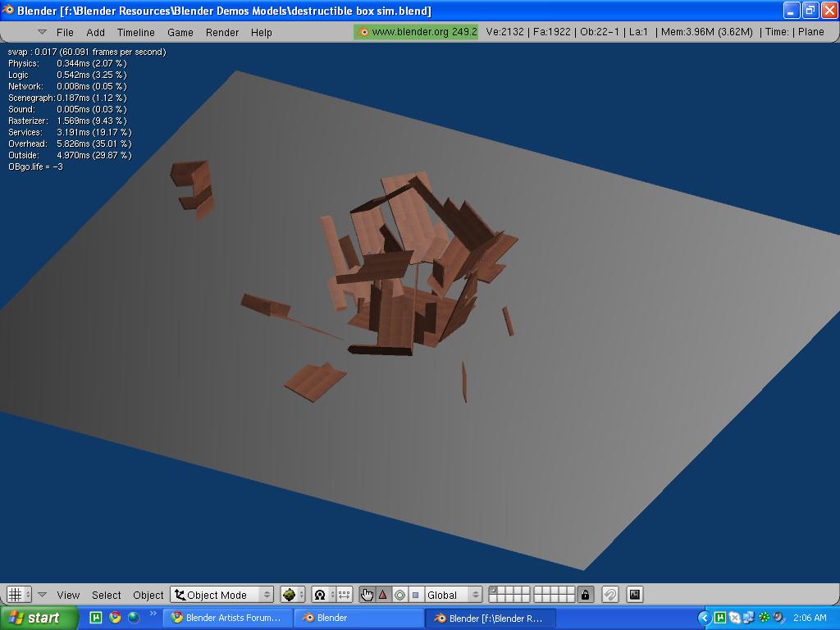This screenshot has height=630, width=840.
Task: Toggle the layer lock padlock icon
Action: coord(585,595)
